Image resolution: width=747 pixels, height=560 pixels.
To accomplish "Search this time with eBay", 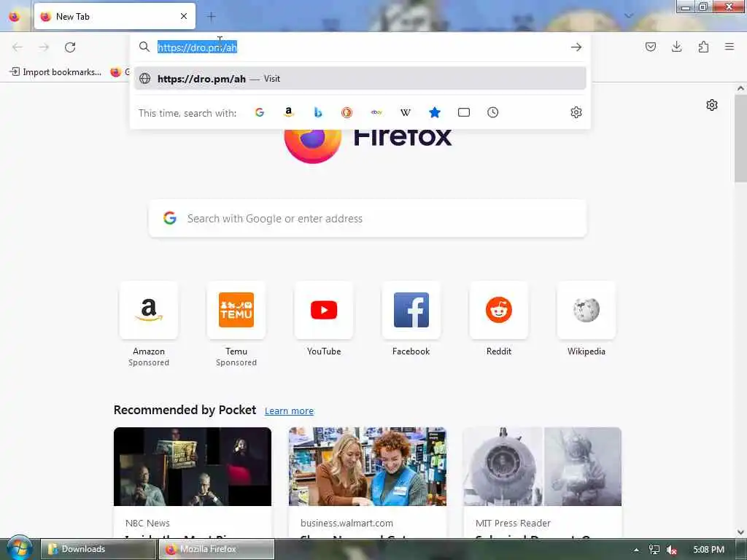I will pos(376,112).
